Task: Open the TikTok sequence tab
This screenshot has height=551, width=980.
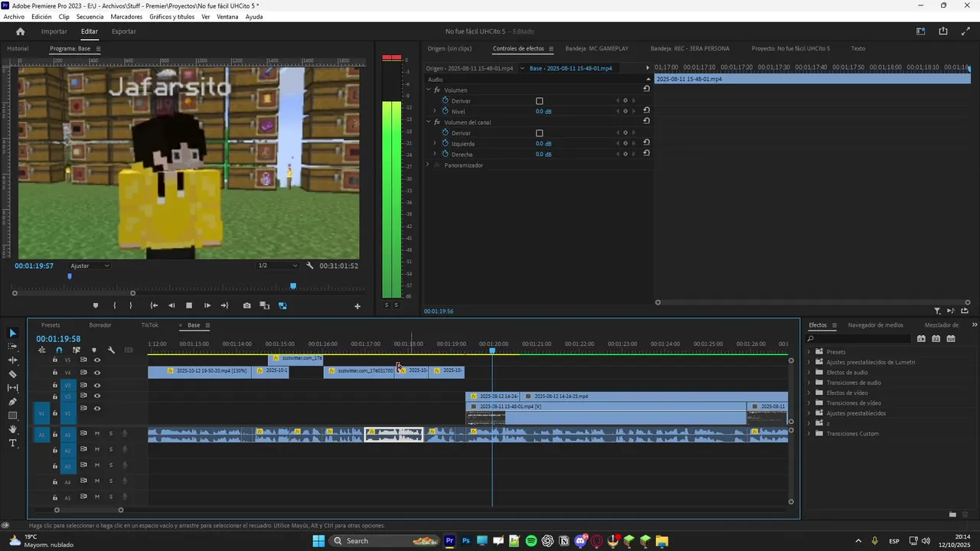Action: point(149,325)
